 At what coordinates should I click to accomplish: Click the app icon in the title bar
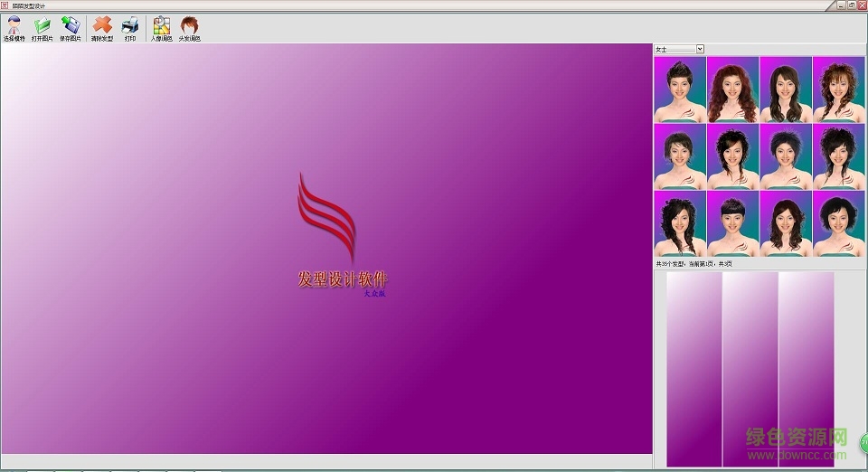5,5
